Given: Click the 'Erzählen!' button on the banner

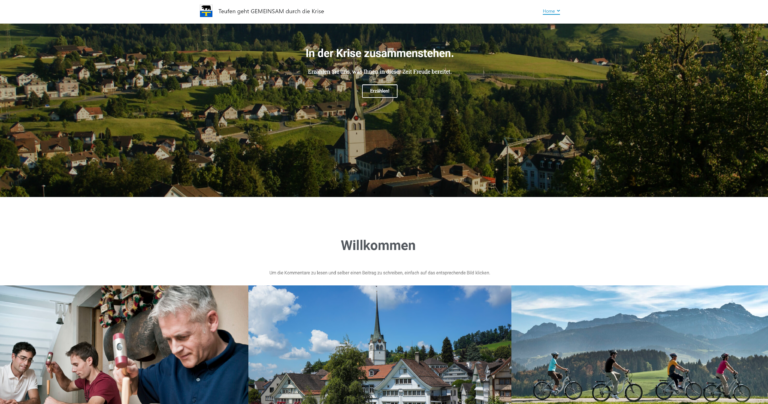Looking at the screenshot, I should [x=380, y=91].
